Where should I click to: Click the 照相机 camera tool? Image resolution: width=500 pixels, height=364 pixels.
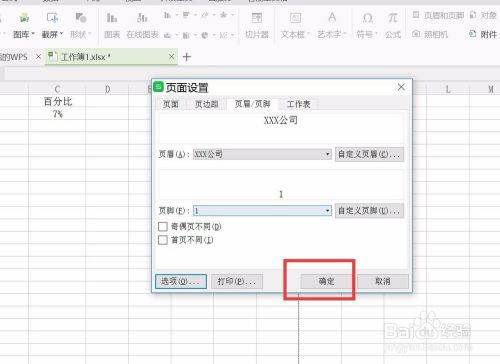click(x=430, y=34)
